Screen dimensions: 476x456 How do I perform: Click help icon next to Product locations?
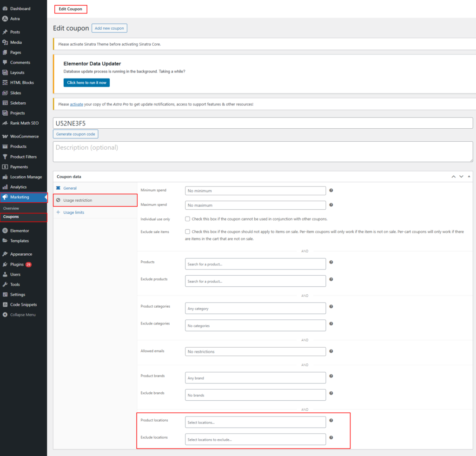(331, 420)
